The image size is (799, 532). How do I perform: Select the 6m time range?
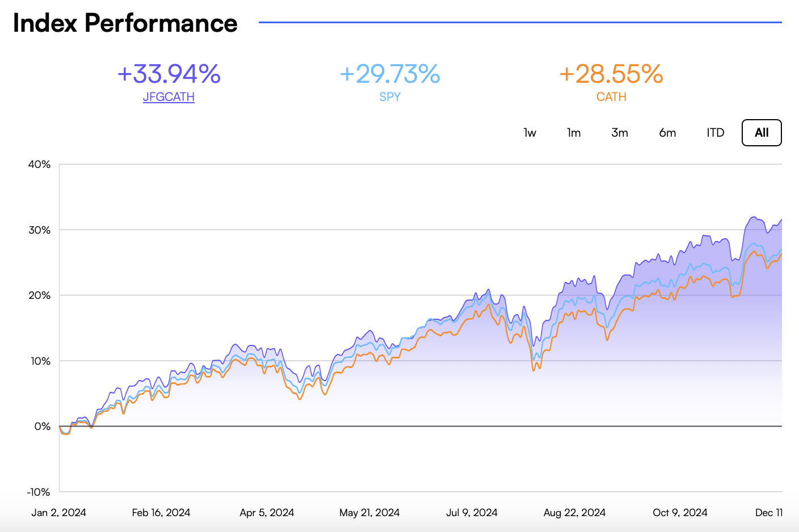pos(667,132)
